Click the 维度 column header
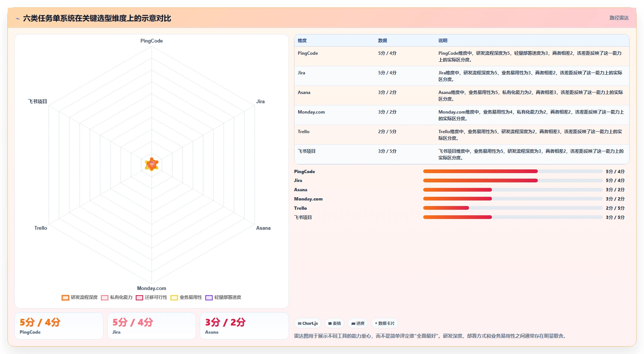 [x=302, y=41]
